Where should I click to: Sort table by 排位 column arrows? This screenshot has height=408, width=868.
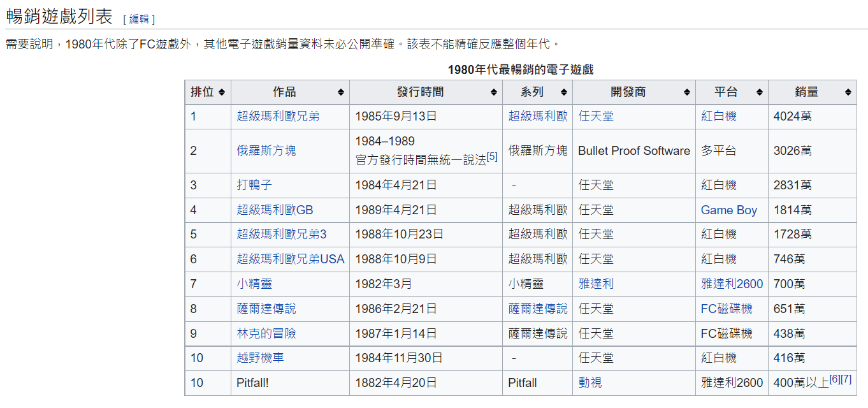221,92
